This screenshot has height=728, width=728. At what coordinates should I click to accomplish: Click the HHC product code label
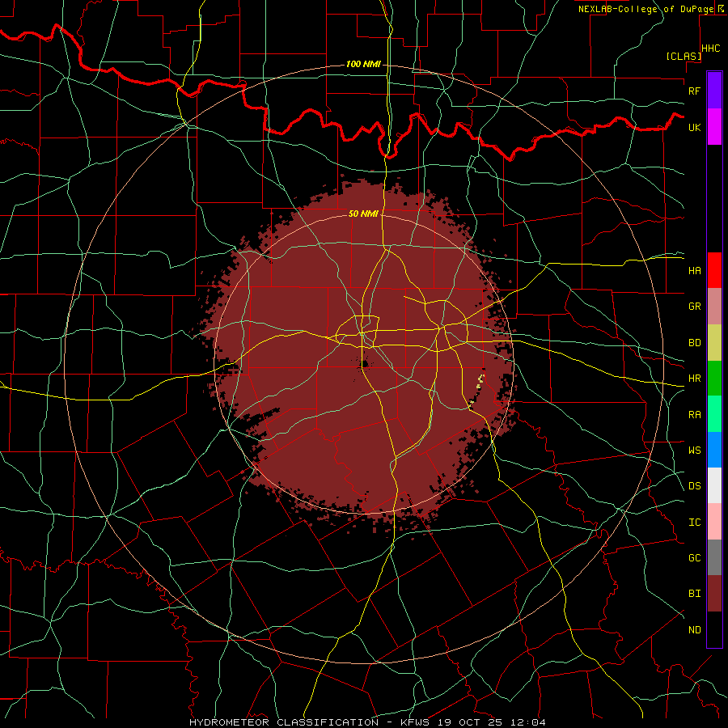[x=711, y=49]
